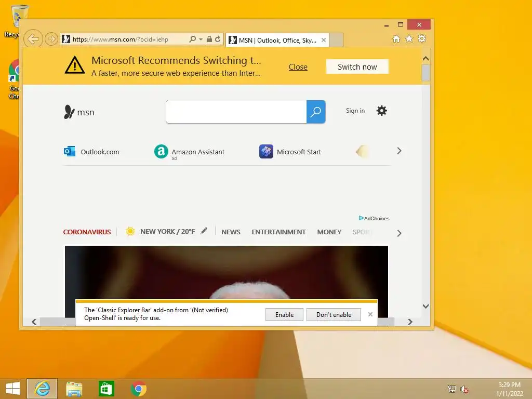Click the network tray icon
Image resolution: width=532 pixels, height=399 pixels.
[x=452, y=389]
